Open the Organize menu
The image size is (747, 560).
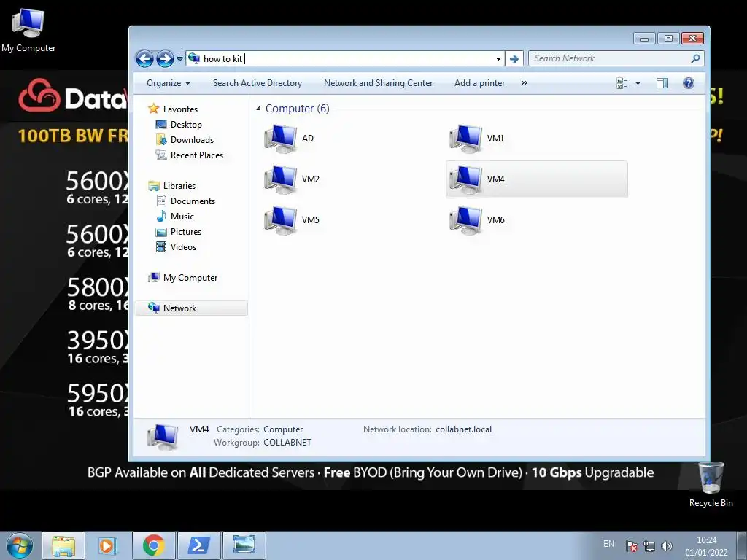point(169,83)
